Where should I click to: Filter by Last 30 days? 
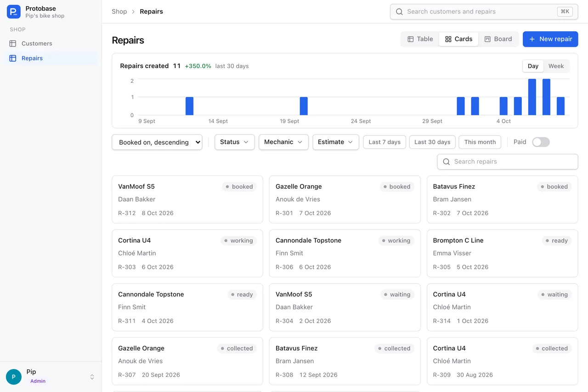click(x=432, y=142)
